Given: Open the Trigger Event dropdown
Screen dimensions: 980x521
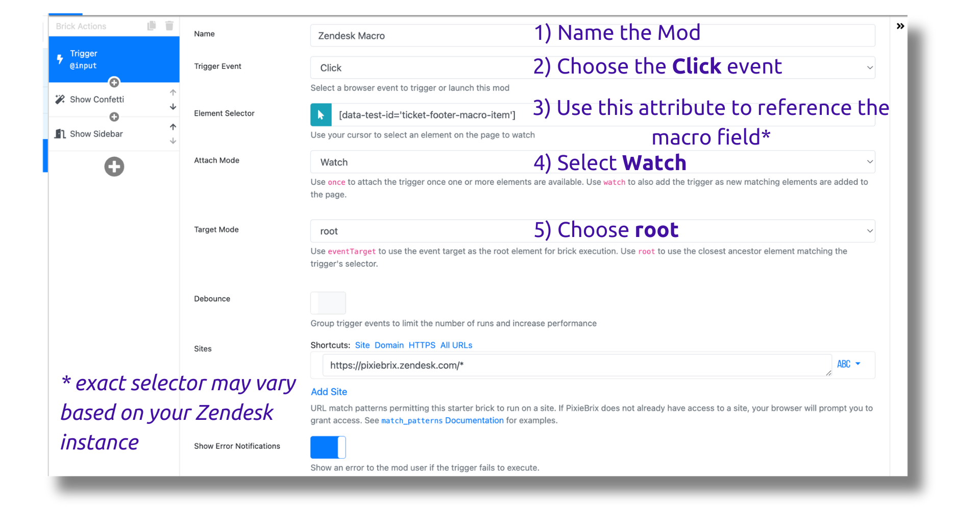Looking at the screenshot, I should click(x=869, y=67).
